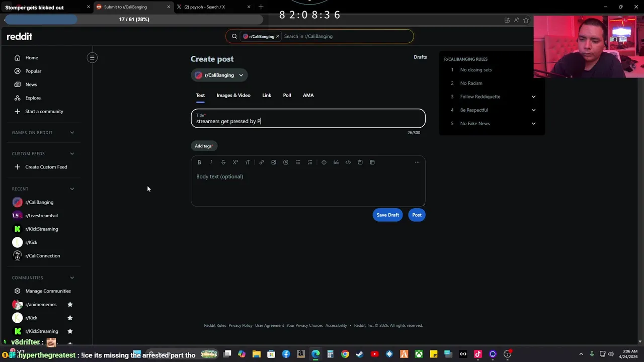Click the reddit logo
This screenshot has width=644, height=362.
[x=20, y=36]
